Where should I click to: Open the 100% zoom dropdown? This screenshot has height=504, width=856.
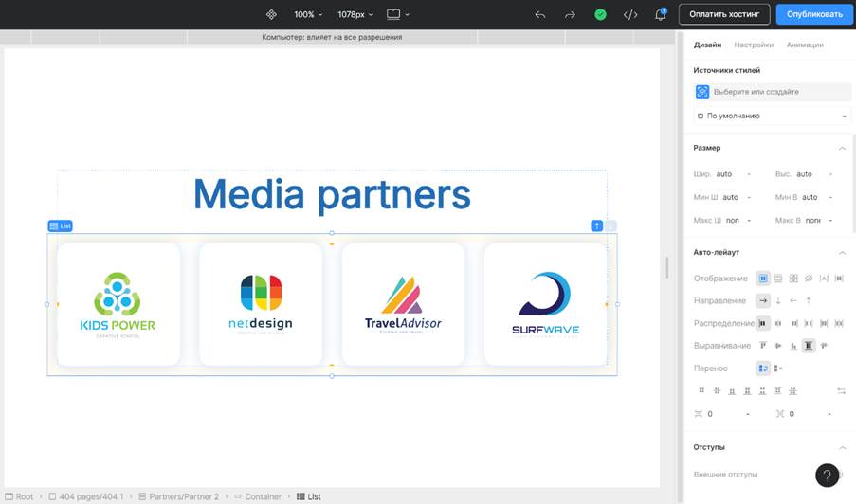[x=308, y=15]
